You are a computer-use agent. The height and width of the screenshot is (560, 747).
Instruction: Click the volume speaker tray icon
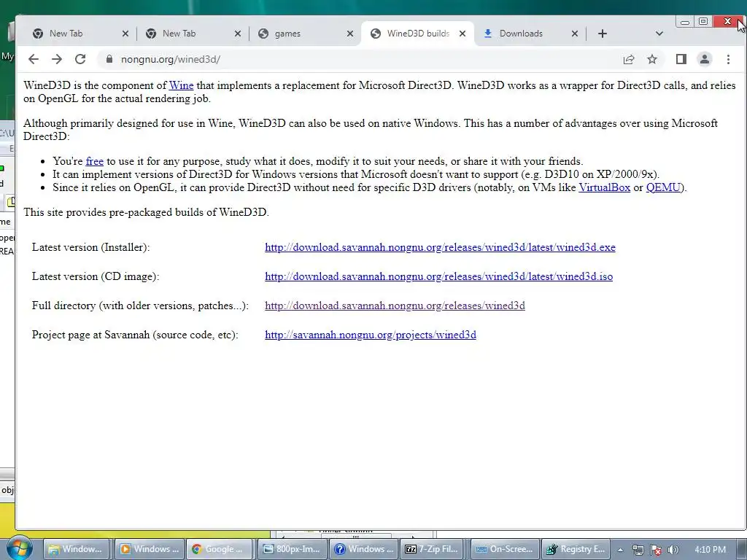(x=673, y=550)
